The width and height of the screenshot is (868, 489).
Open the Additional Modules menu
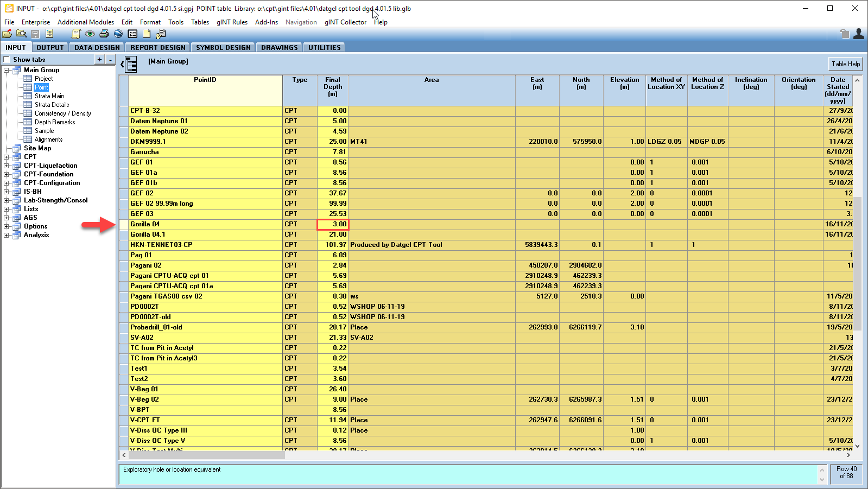[x=86, y=22]
